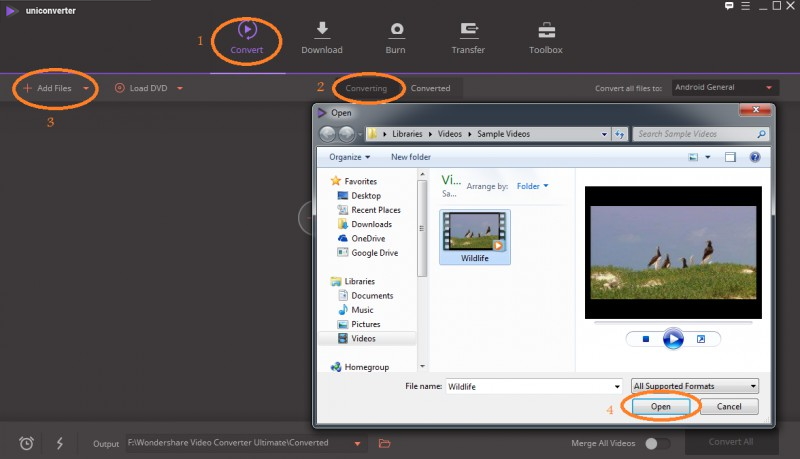Viewport: 800px width, 459px height.
Task: Open the hamburger menu in title bar
Action: (x=746, y=6)
